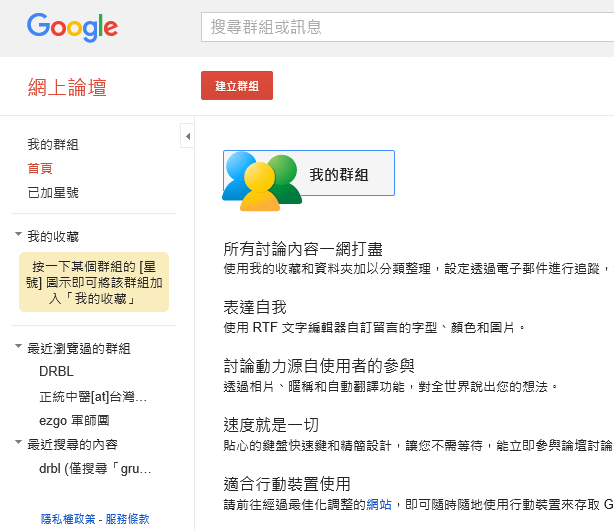
Task: Click the Google logo
Action: click(72, 27)
